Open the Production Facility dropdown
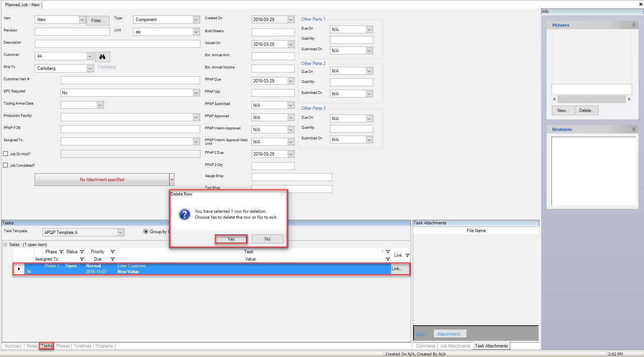 click(196, 117)
